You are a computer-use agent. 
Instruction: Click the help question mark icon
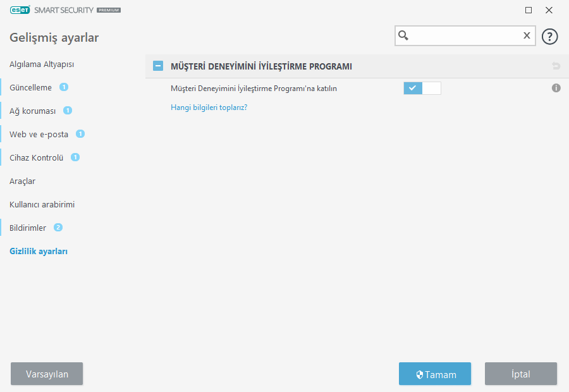pyautogui.click(x=550, y=36)
